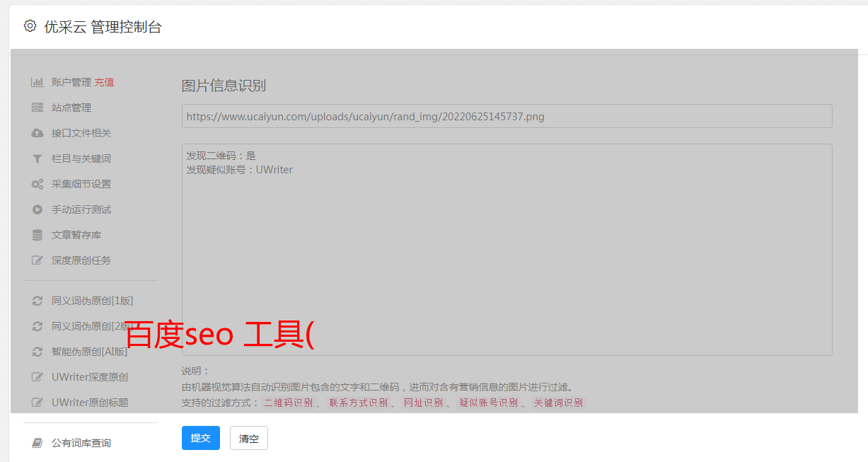Click the 二维码识别 tag
The width and height of the screenshot is (868, 462).
(x=289, y=403)
